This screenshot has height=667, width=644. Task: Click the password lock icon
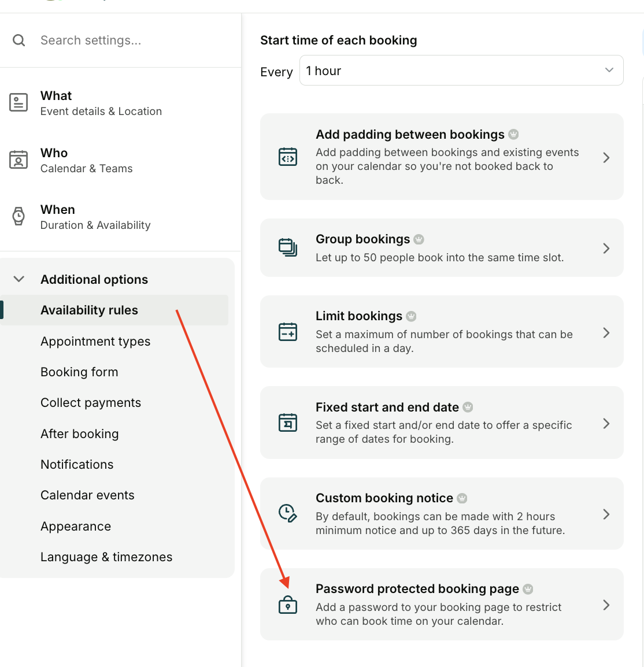click(288, 605)
